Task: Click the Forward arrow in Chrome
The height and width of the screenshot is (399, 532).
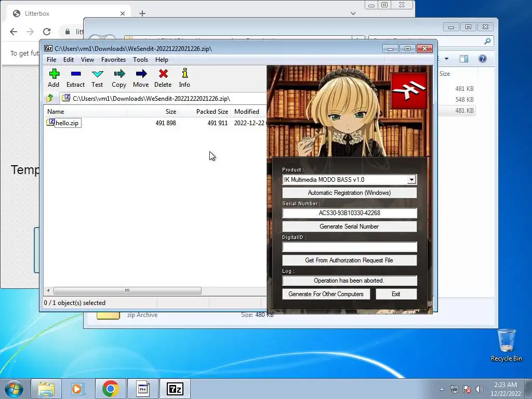Action: (30, 32)
